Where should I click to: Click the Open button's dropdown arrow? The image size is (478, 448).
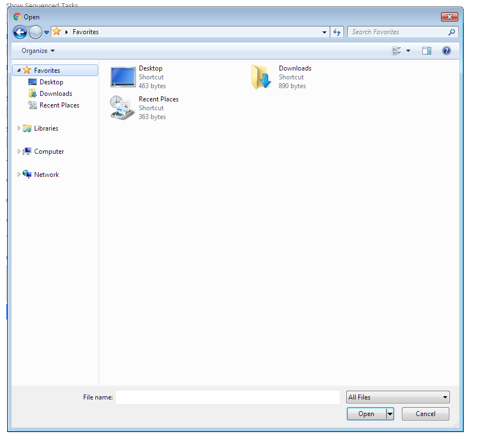pyautogui.click(x=390, y=414)
